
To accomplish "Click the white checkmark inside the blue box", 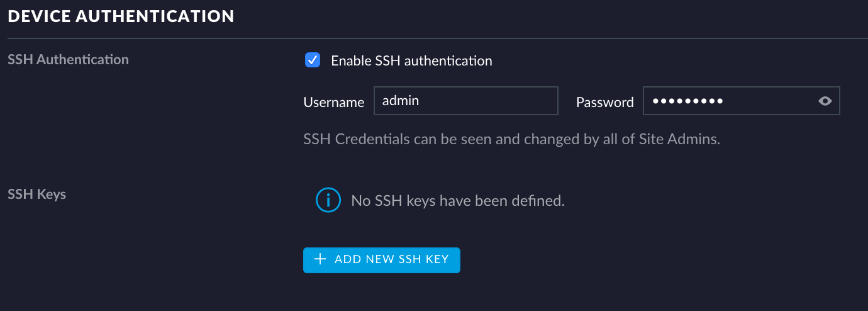I will click(x=313, y=60).
